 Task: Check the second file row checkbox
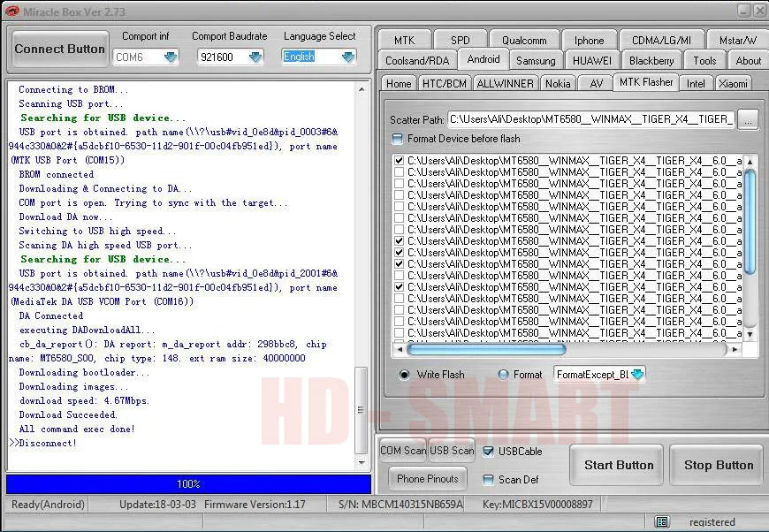(400, 172)
